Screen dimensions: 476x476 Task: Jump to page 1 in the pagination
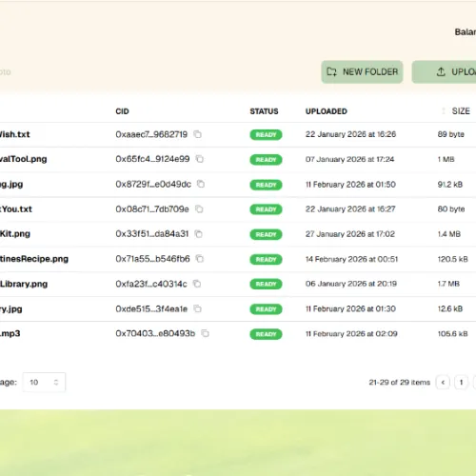[461, 383]
